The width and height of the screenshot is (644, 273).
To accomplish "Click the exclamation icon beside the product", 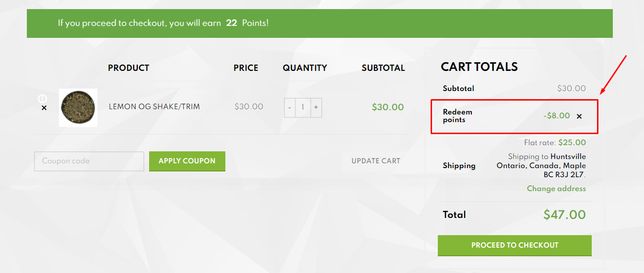I will pos(42,99).
